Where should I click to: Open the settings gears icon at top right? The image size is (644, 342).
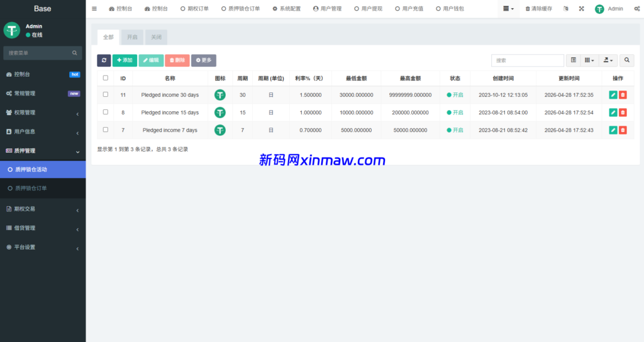click(x=637, y=9)
